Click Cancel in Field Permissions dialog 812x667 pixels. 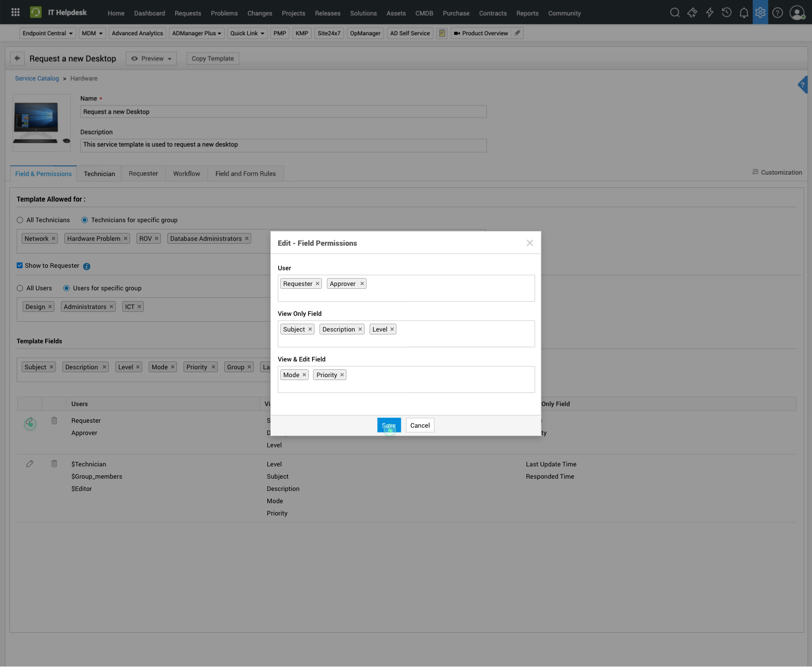point(420,426)
